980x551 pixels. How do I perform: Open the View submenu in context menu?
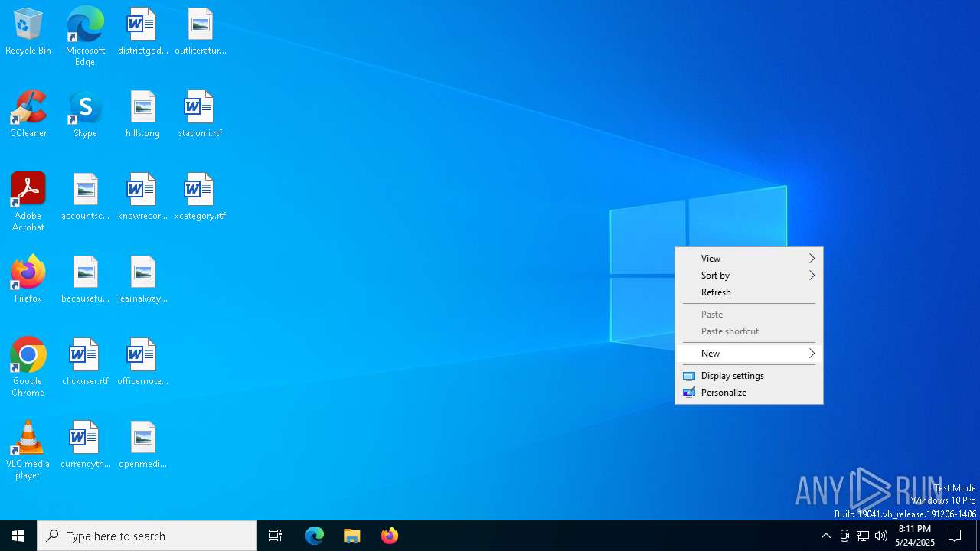pos(749,259)
